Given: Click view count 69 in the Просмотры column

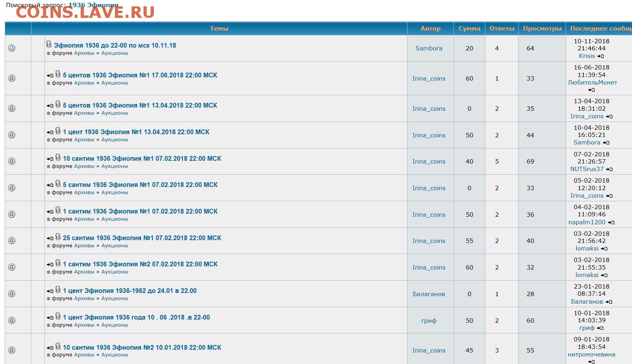Looking at the screenshot, I should click(x=530, y=162).
